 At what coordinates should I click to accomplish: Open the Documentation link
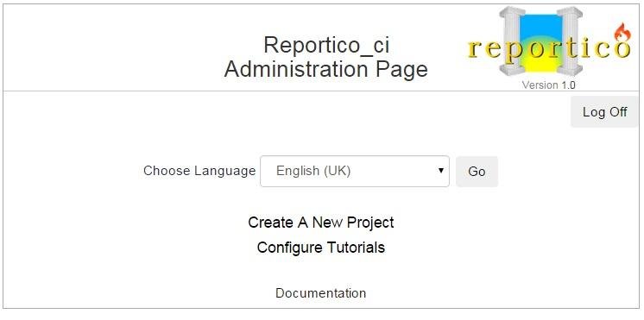coord(321,293)
